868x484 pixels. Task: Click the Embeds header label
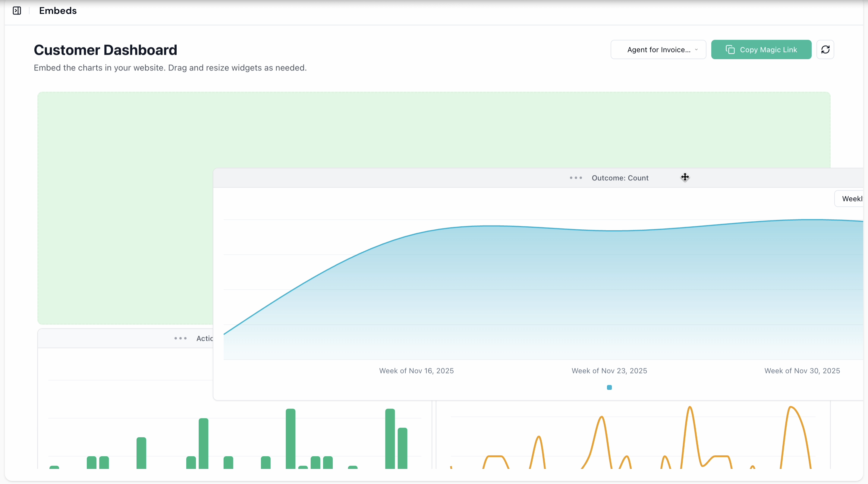(x=58, y=11)
